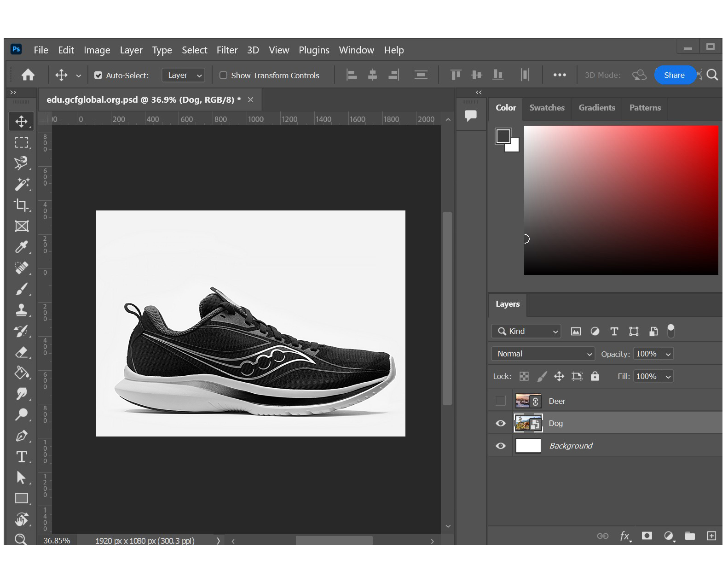The image size is (728, 583).
Task: Open the Opacity dropdown arrow
Action: tap(668, 354)
